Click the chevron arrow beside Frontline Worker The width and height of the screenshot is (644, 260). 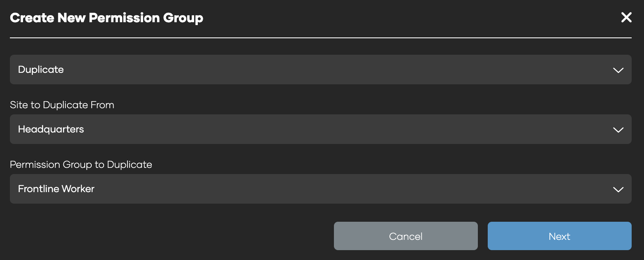click(x=618, y=190)
